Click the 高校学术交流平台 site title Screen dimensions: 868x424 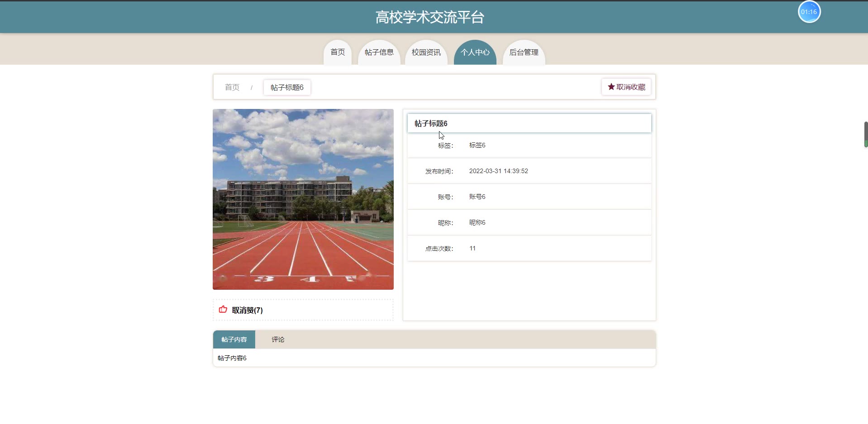pyautogui.click(x=429, y=17)
